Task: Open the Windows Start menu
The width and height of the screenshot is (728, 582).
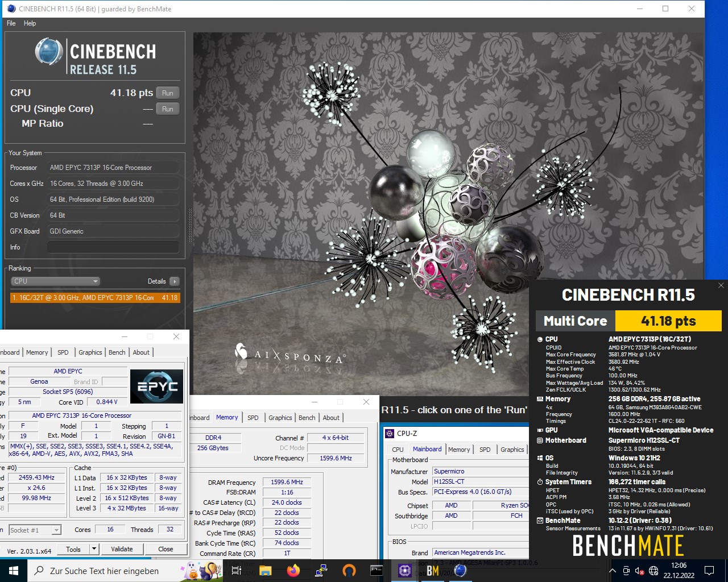Action: (14, 571)
